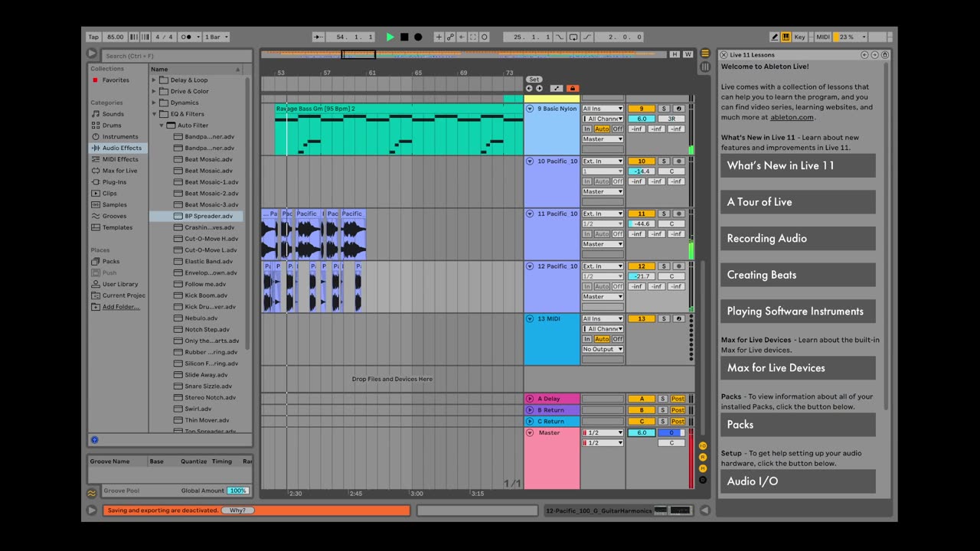Click the Session Record circle button

point(485,37)
